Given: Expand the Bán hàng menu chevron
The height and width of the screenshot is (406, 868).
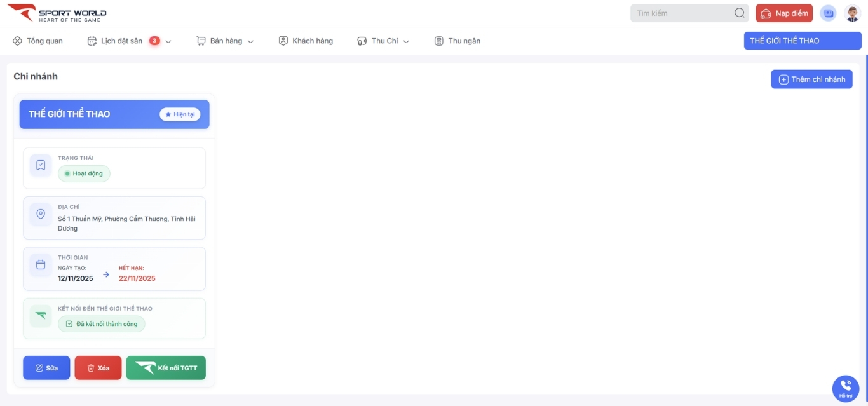Looking at the screenshot, I should 250,41.
